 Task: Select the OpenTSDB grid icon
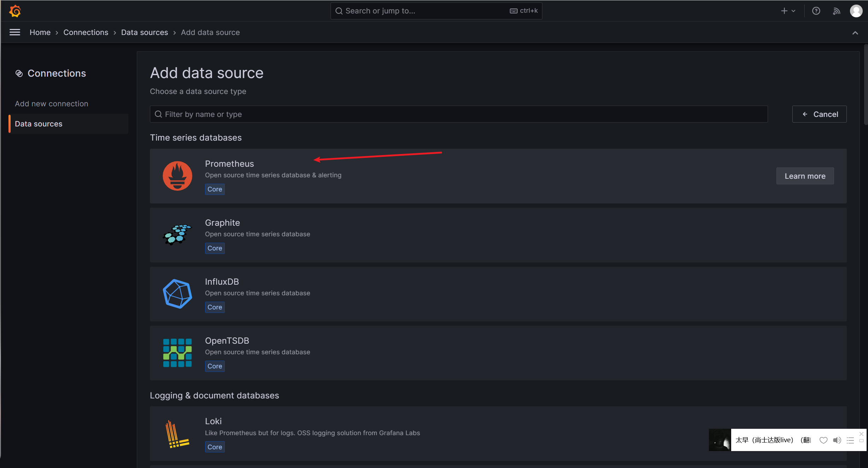pyautogui.click(x=177, y=353)
